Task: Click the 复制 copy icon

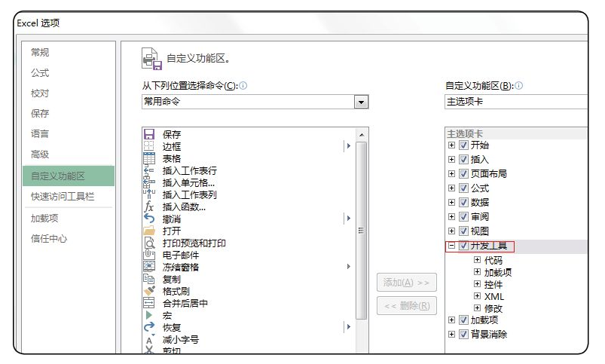Action: [x=149, y=279]
